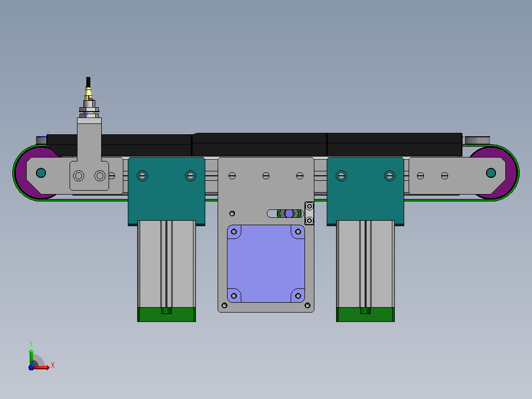Pick the tensioner bolt inside the center-plate slot

pyautogui.click(x=289, y=214)
